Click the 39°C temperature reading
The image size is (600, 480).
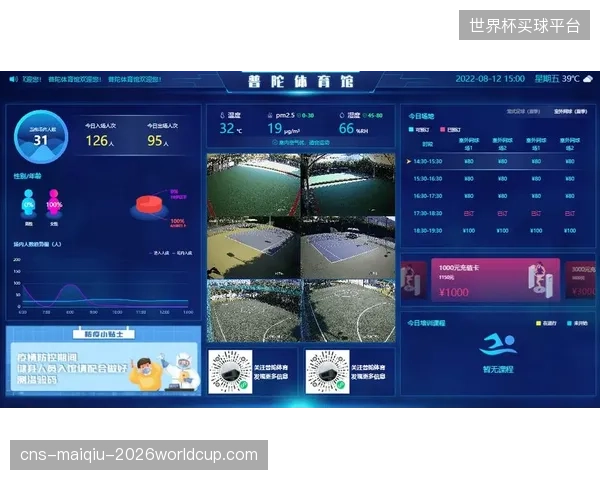[x=571, y=79]
